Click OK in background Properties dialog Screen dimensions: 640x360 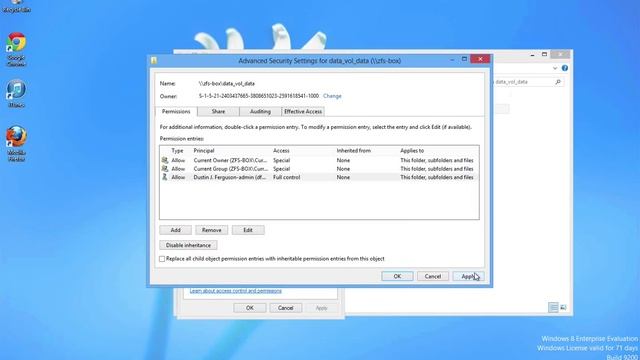[250, 308]
